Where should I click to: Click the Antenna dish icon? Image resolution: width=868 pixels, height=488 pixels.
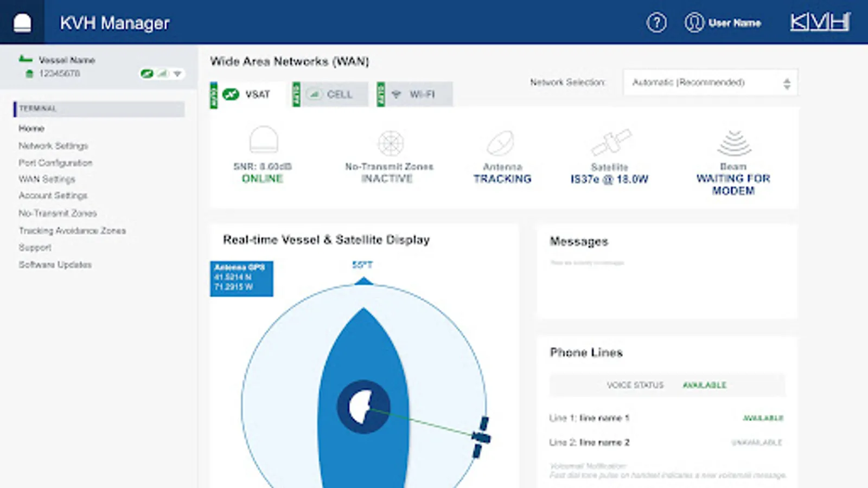pyautogui.click(x=500, y=143)
